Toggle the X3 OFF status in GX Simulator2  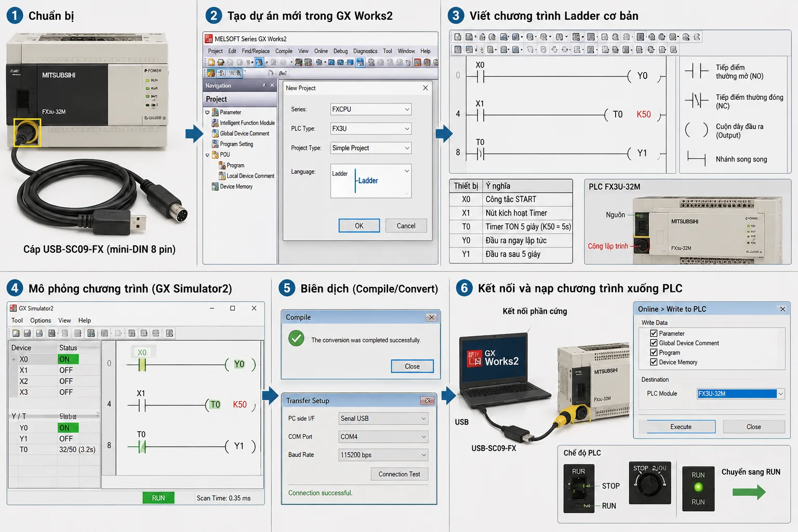(x=66, y=392)
